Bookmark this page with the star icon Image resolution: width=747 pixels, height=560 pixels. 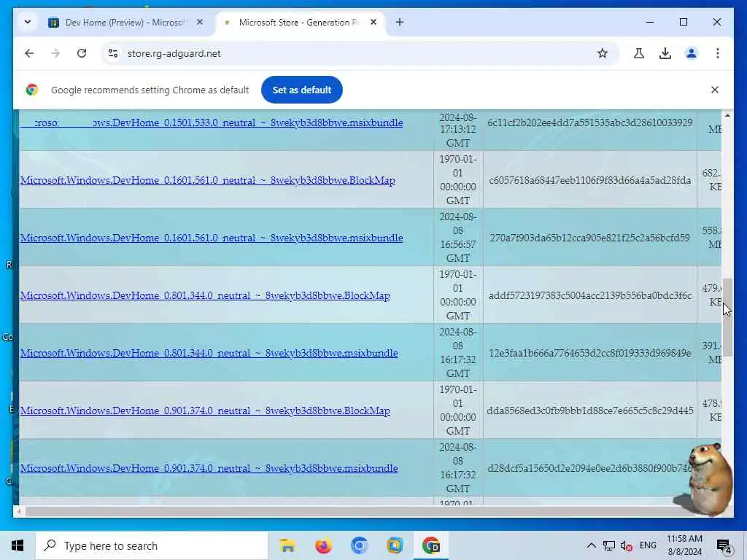(x=602, y=53)
